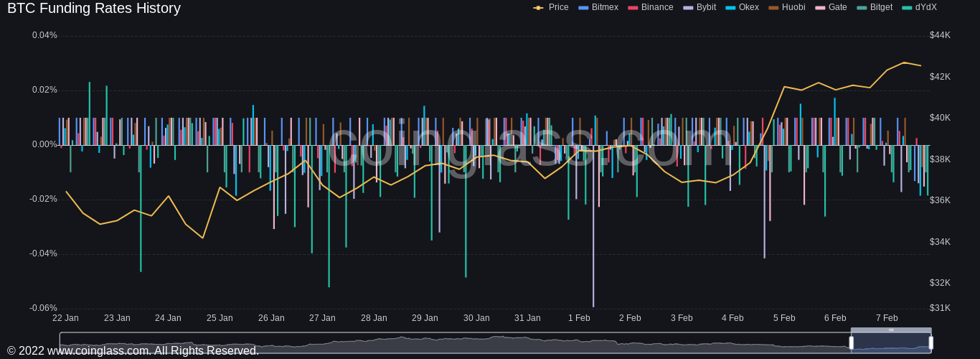Grab the left handle of the range selector
This screenshot has height=359, width=980.
(x=852, y=342)
